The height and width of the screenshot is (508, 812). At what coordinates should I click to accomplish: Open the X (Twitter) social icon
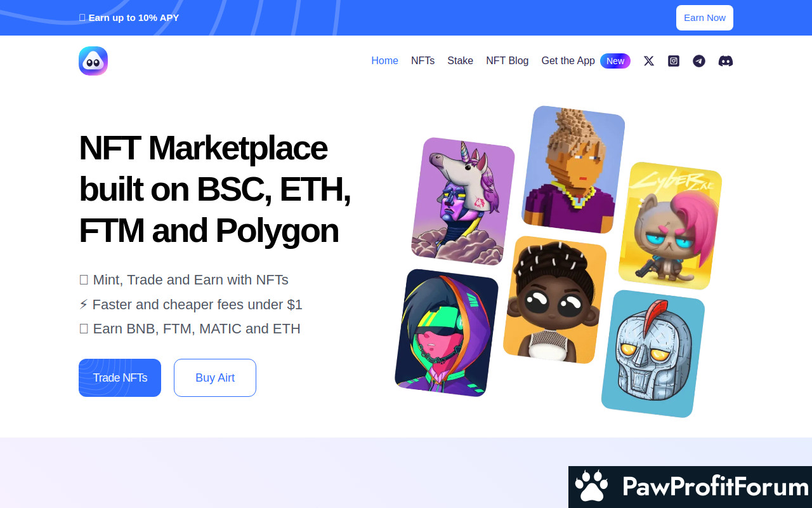click(x=648, y=61)
